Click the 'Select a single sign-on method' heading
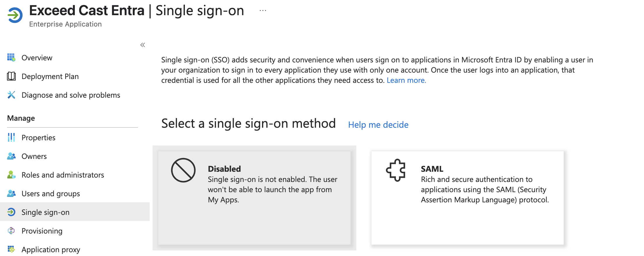 coord(249,124)
